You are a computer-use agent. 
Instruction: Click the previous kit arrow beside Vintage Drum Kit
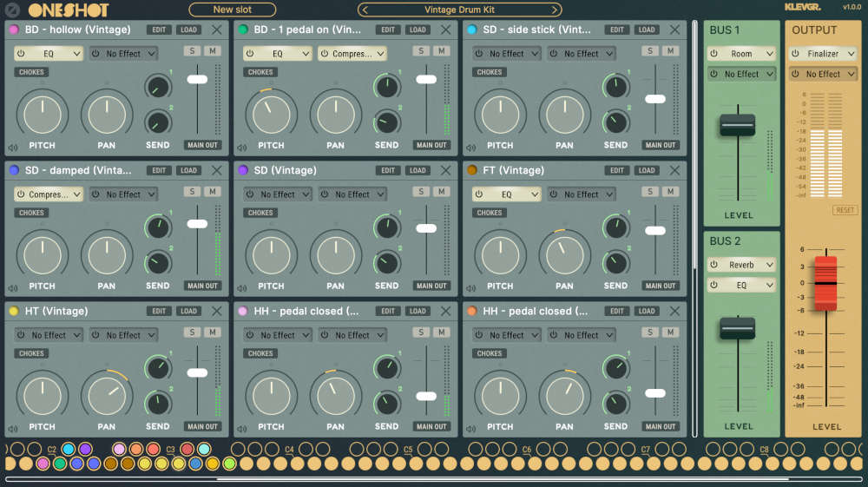click(365, 10)
